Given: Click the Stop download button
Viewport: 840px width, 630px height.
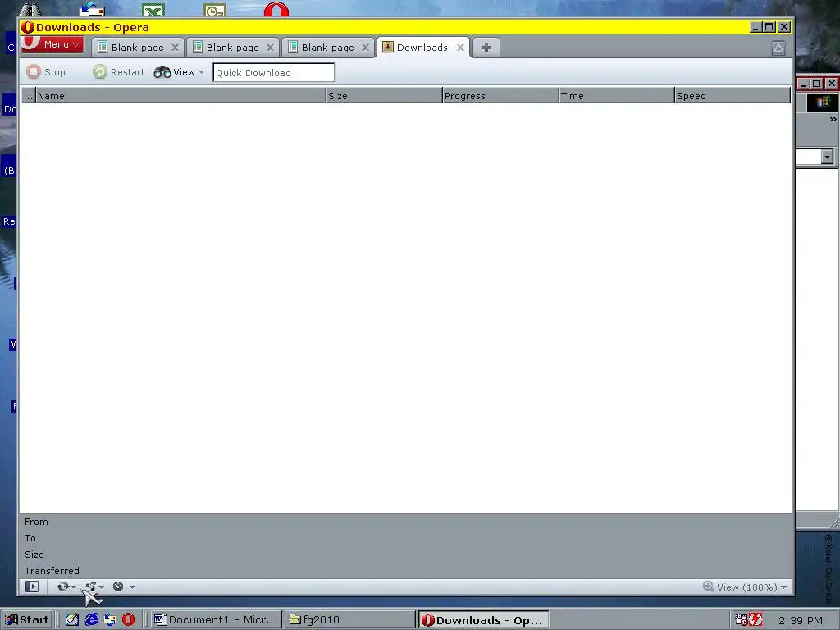Looking at the screenshot, I should pos(46,72).
